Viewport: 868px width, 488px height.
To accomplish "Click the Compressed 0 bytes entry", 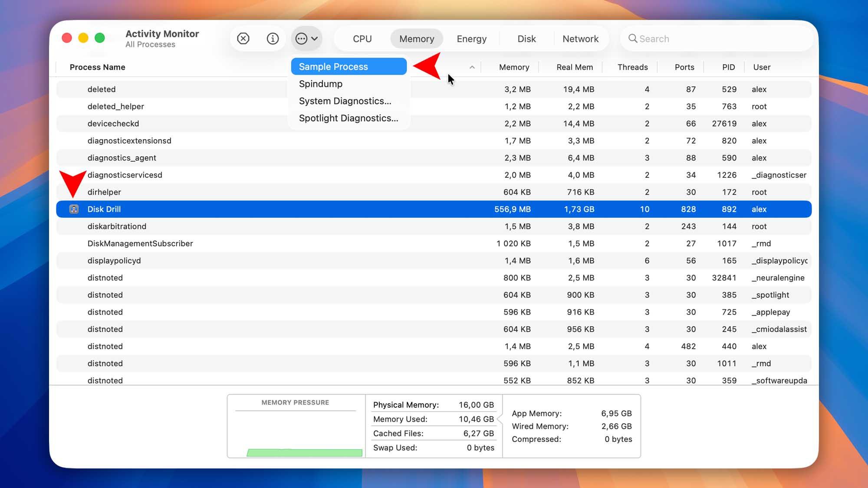I will pos(572,439).
